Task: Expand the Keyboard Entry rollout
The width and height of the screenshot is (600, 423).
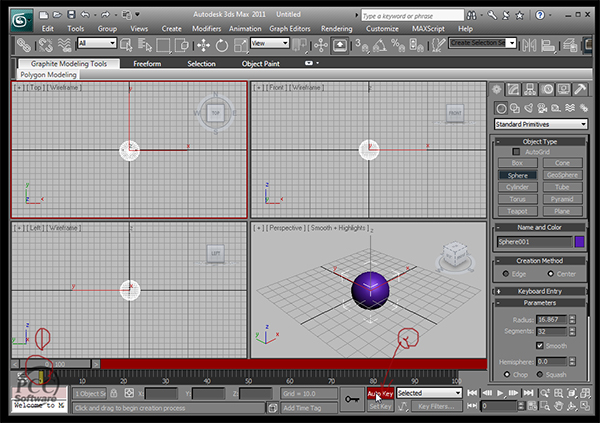Action: [x=540, y=291]
